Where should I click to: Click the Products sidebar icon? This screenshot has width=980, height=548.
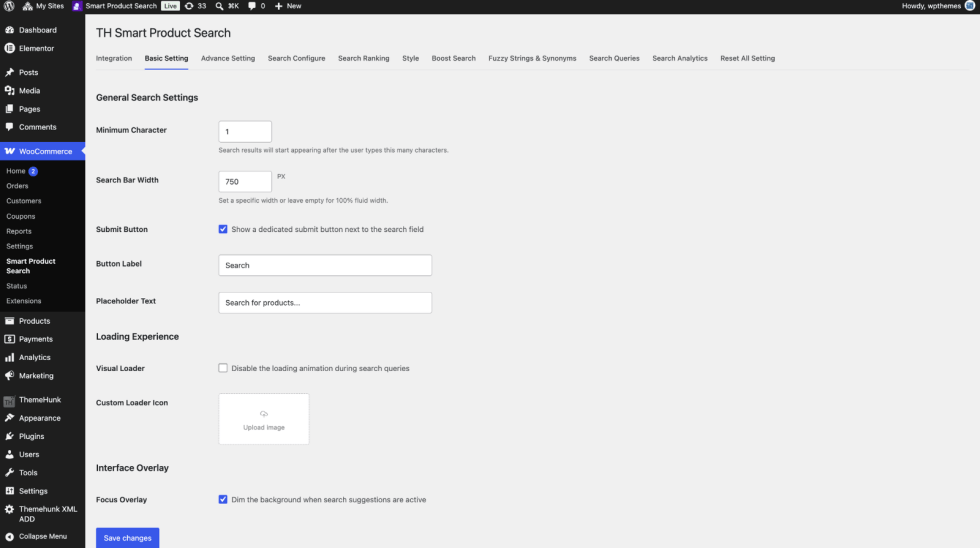(9, 321)
